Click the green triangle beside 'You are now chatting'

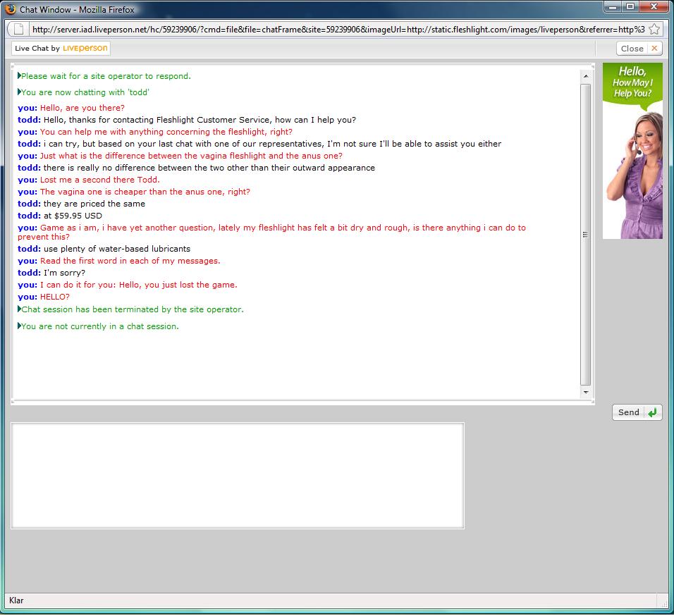click(x=19, y=92)
